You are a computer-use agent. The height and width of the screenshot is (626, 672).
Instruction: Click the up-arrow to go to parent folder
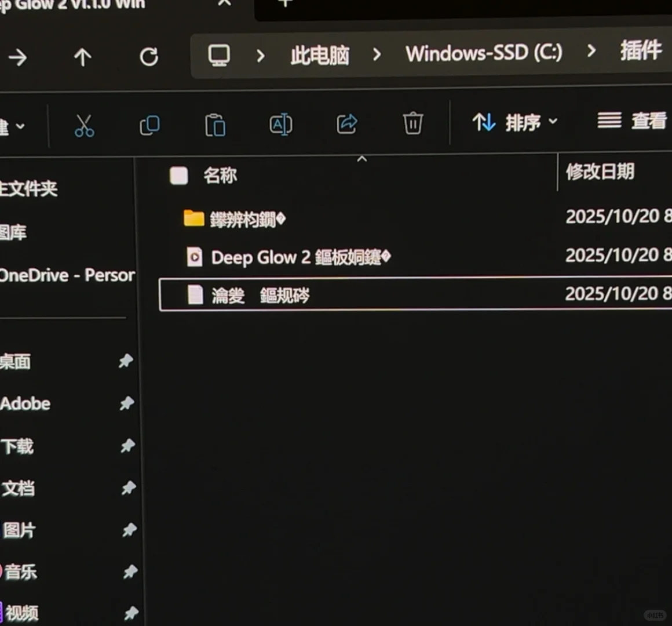point(83,57)
